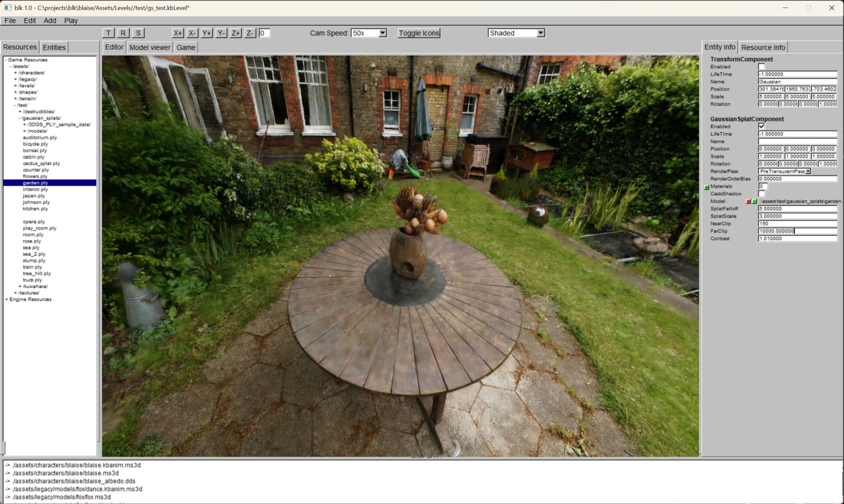Click the Toggle Icons button
The image size is (844, 504).
419,33
